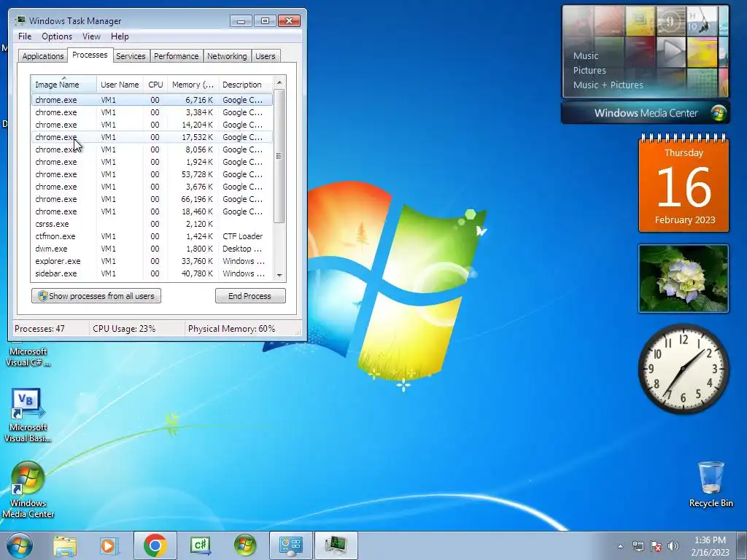Open Google Chrome from the taskbar
Screen dimensions: 747x560
(155, 545)
